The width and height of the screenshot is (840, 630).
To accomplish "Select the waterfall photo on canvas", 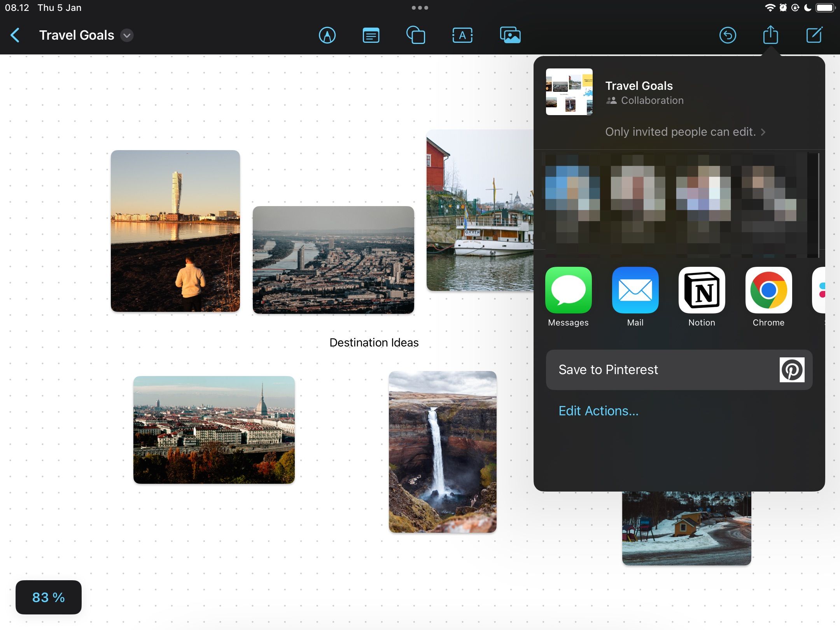I will pos(443,451).
